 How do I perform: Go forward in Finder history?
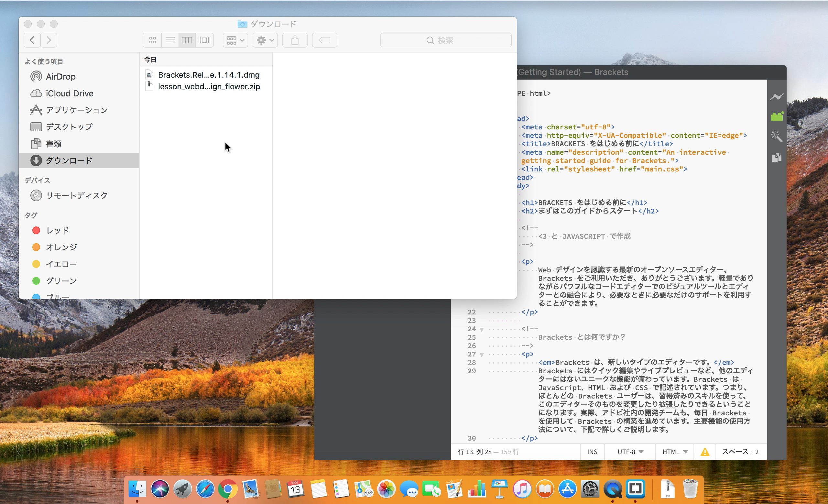coord(49,40)
